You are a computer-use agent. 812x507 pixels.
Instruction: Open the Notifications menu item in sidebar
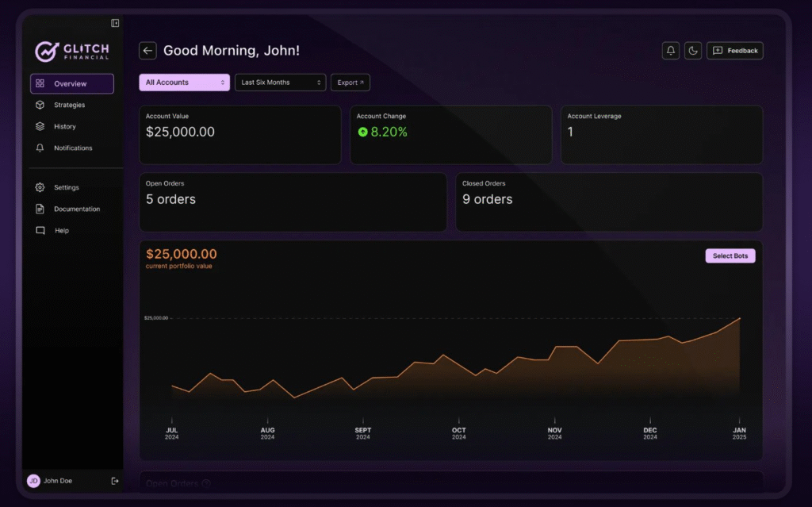[x=72, y=148]
